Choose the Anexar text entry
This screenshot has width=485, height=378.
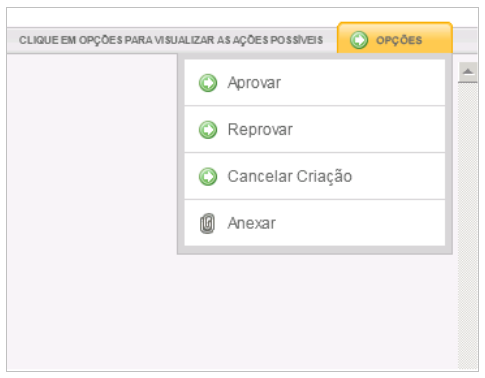coord(252,223)
